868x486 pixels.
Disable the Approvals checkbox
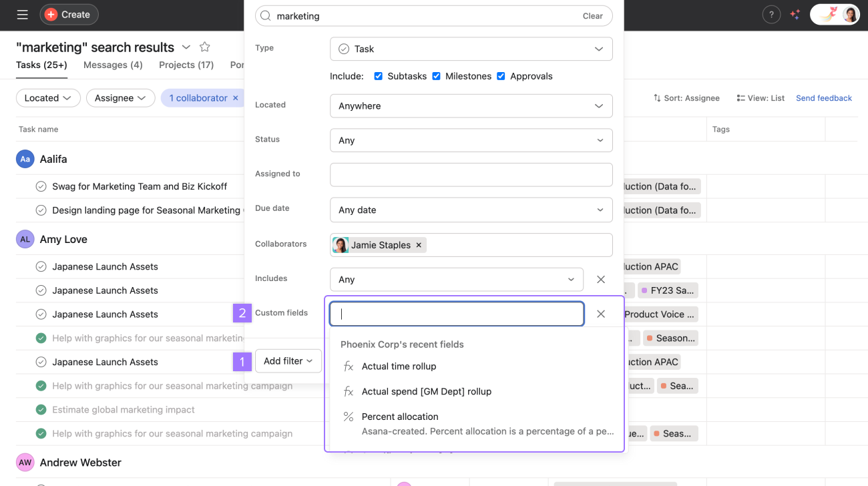pyautogui.click(x=501, y=76)
